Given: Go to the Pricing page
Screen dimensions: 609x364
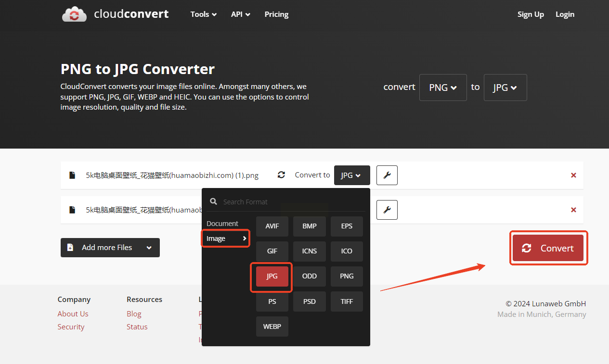Looking at the screenshot, I should click(x=276, y=14).
